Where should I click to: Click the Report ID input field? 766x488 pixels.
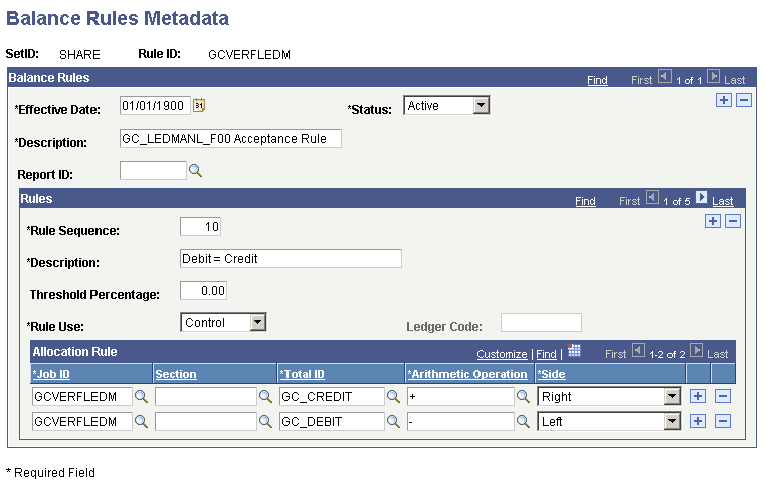tap(153, 170)
